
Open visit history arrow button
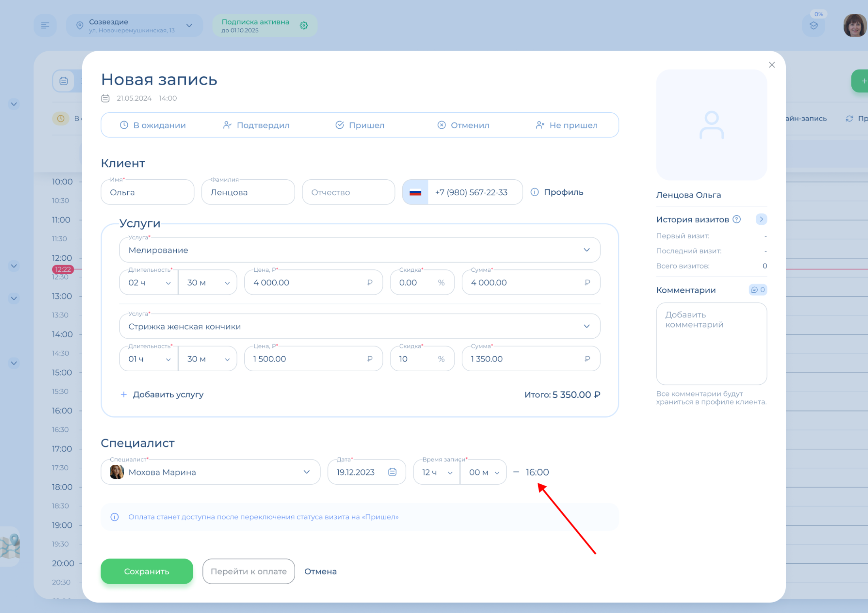coord(761,219)
